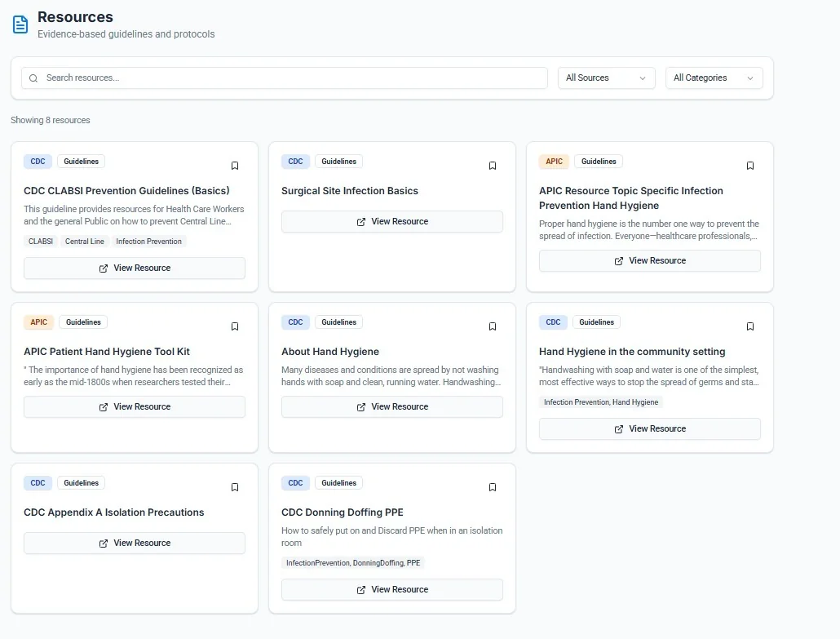The width and height of the screenshot is (840, 639).
Task: Bookmark CDC CLABSI Prevention Guidelines card
Action: [235, 166]
